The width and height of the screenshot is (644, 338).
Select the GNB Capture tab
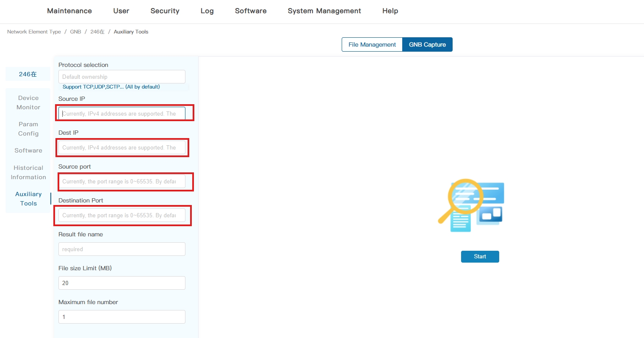point(427,44)
